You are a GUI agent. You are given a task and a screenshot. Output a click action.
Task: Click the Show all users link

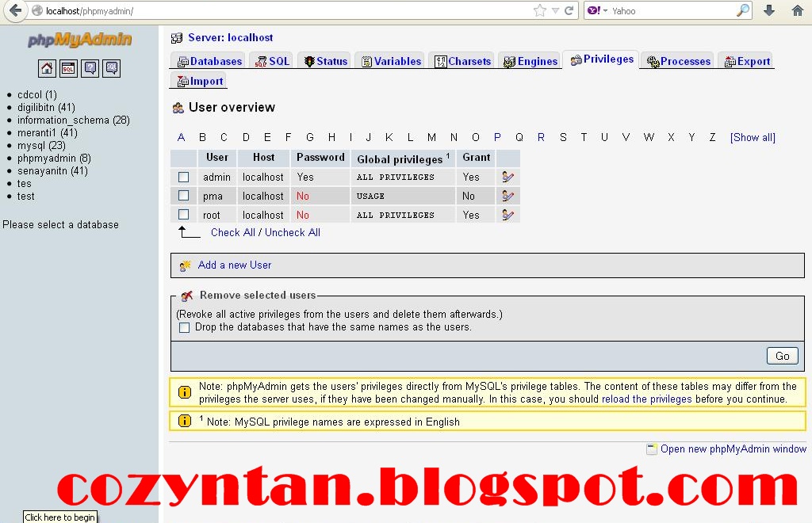point(753,138)
